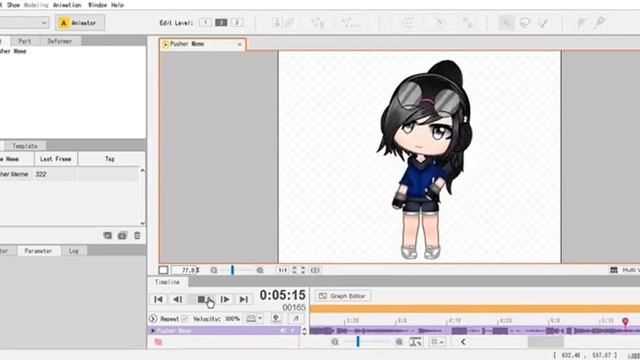Viewport: 640px width, 360px height.
Task: Set Edit Level to 2
Action: (x=221, y=22)
